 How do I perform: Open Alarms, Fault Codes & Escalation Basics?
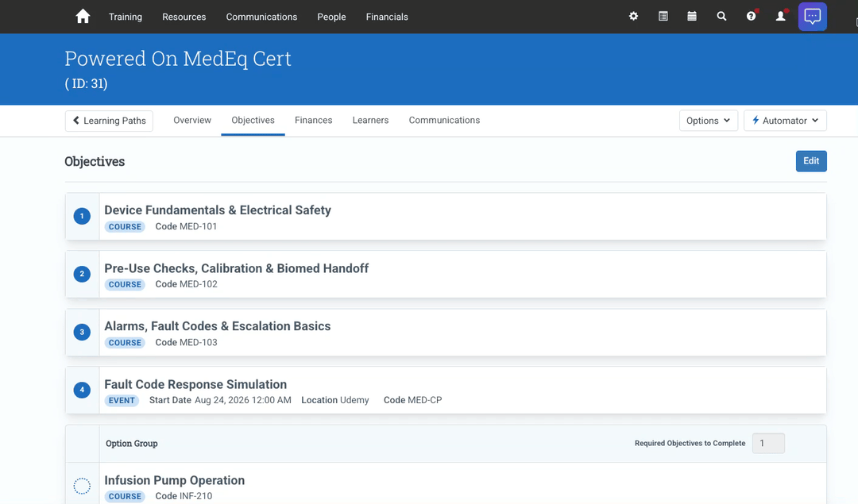(x=217, y=326)
